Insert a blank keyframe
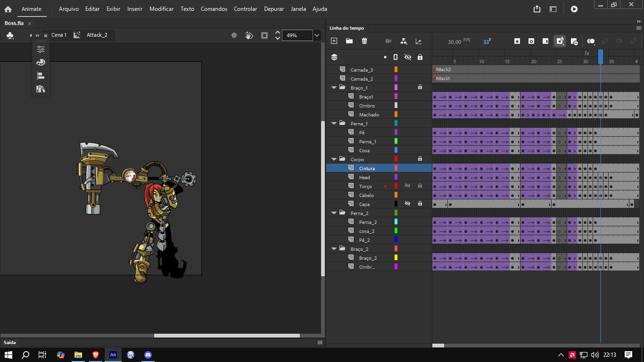Image resolution: width=644 pixels, height=362 pixels. (x=531, y=41)
